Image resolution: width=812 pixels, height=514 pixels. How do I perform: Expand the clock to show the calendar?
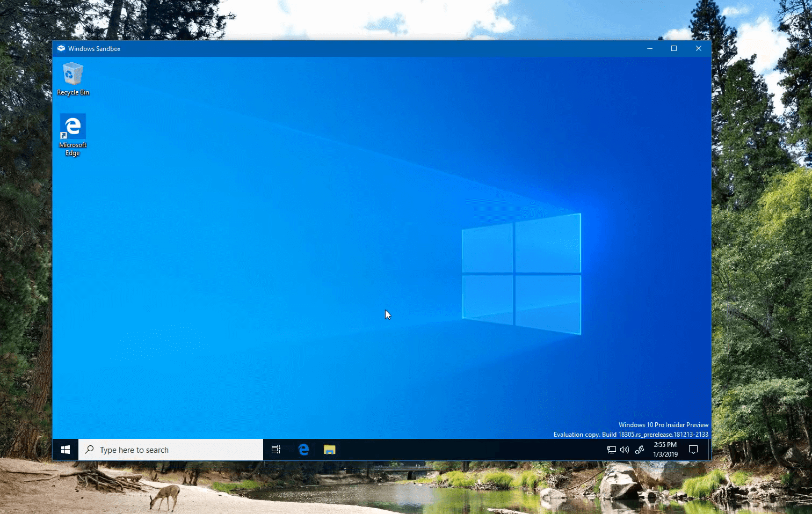(664, 449)
